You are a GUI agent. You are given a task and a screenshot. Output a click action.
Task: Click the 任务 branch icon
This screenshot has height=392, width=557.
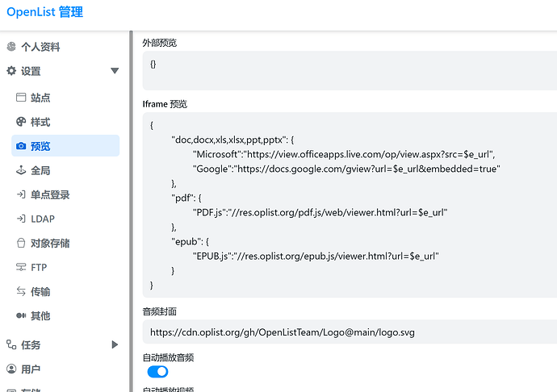click(x=11, y=344)
